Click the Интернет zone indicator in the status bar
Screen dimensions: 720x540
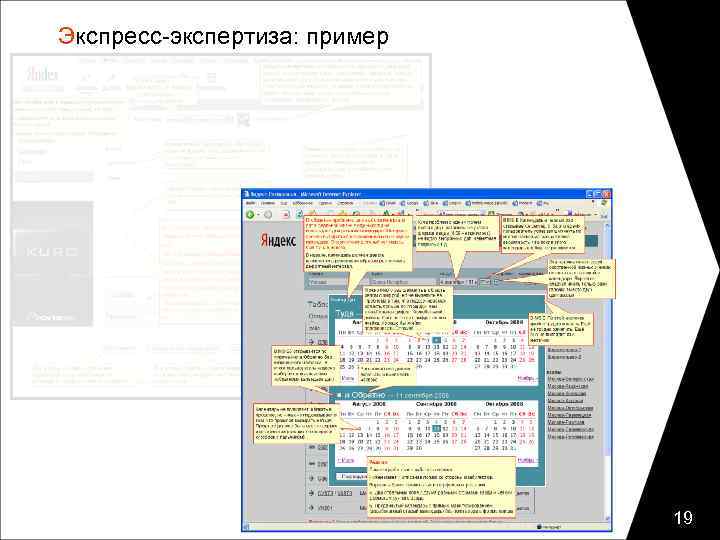pyautogui.click(x=547, y=527)
